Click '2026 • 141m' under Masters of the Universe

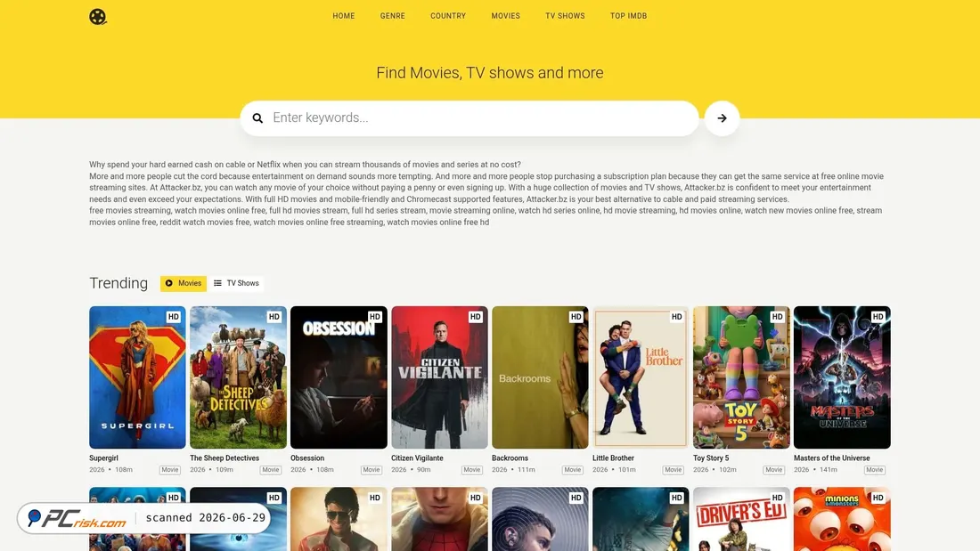(x=815, y=470)
